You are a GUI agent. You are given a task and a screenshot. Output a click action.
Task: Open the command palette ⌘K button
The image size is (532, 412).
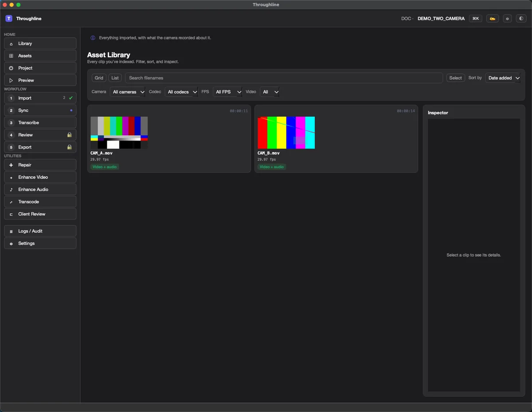pos(476,19)
